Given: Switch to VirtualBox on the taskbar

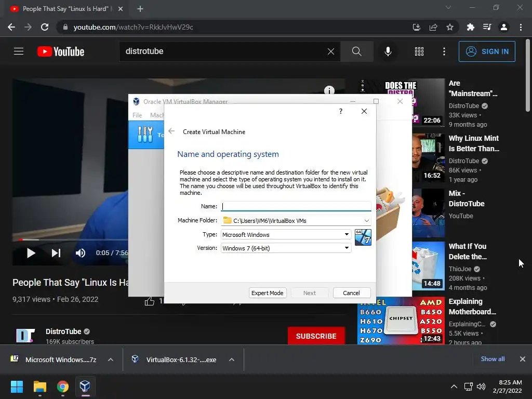Looking at the screenshot, I should [x=85, y=387].
